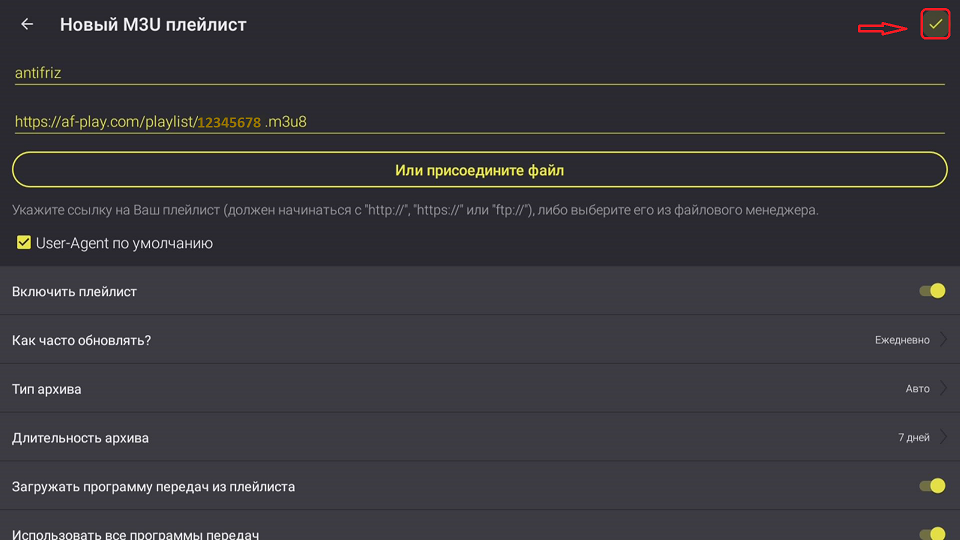The image size is (960, 540).
Task: Open the Длительность архива selector
Action: [480, 438]
